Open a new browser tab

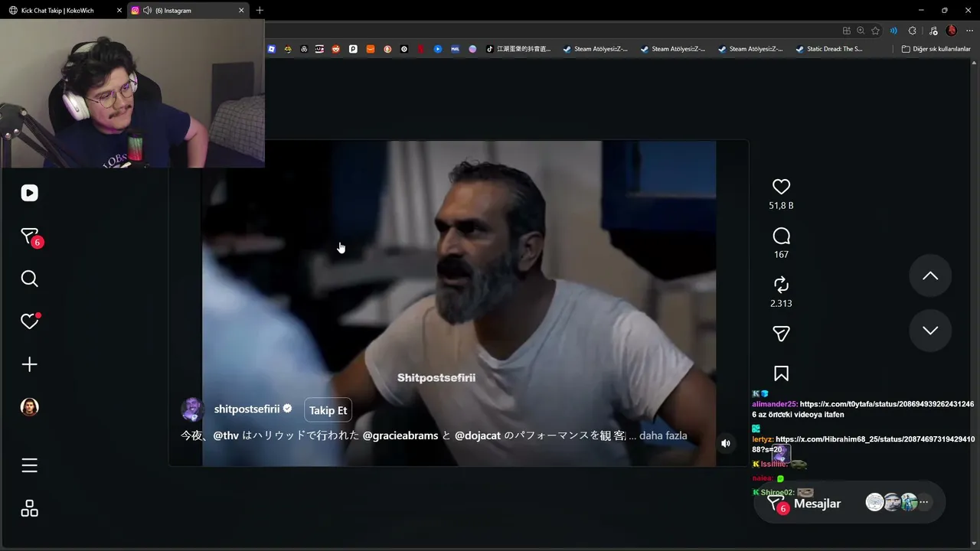coord(260,11)
